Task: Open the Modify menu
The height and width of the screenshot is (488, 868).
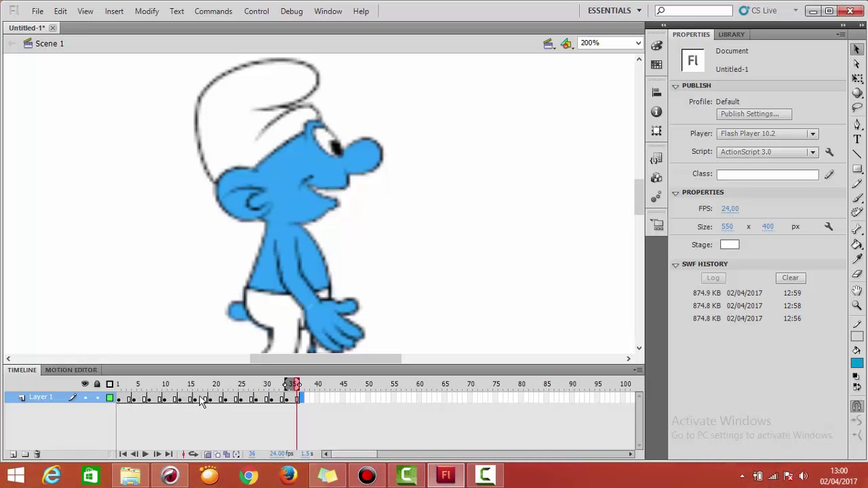Action: click(146, 11)
